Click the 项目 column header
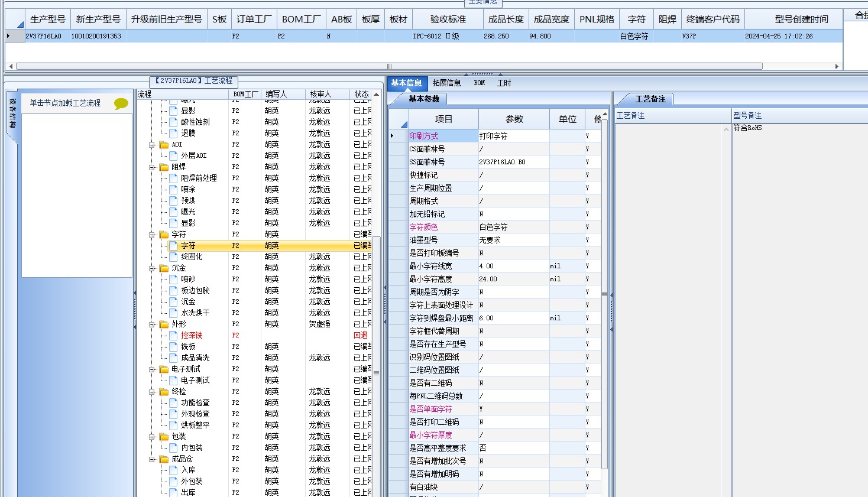 click(x=443, y=119)
